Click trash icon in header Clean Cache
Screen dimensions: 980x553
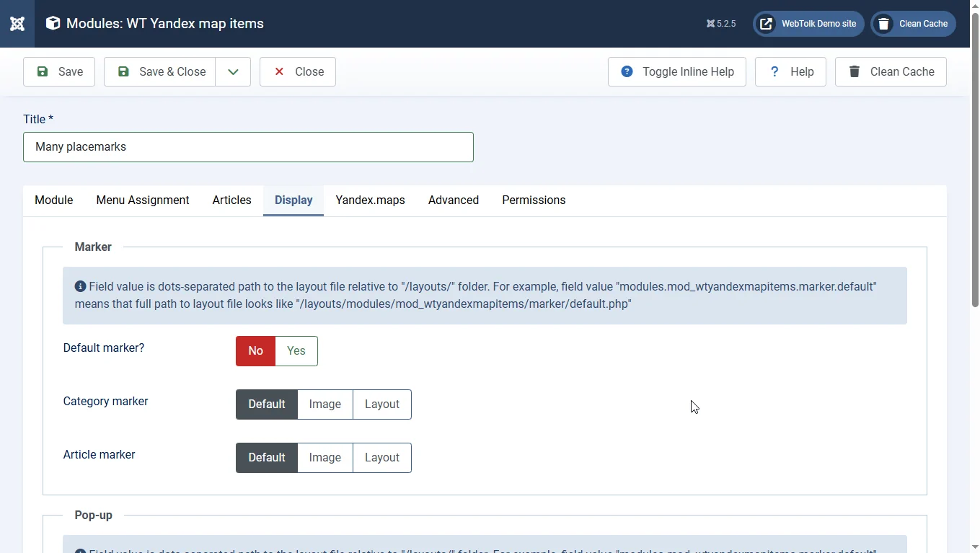(x=883, y=24)
